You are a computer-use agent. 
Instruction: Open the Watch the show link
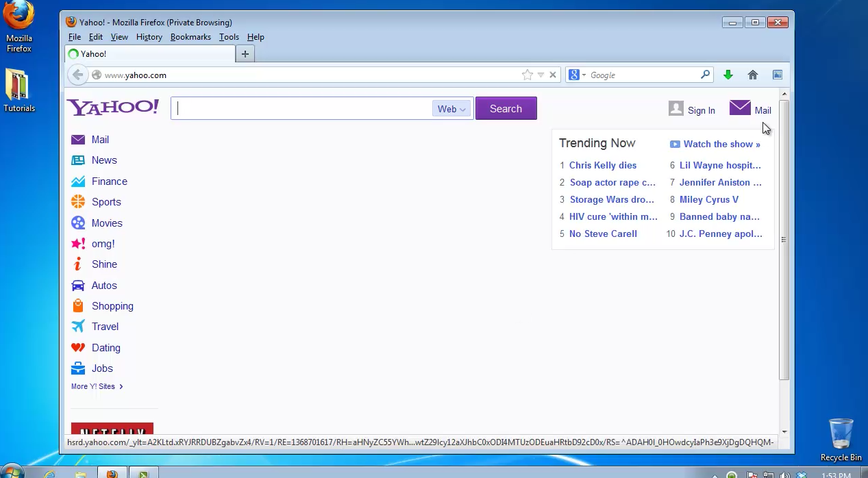coord(722,144)
